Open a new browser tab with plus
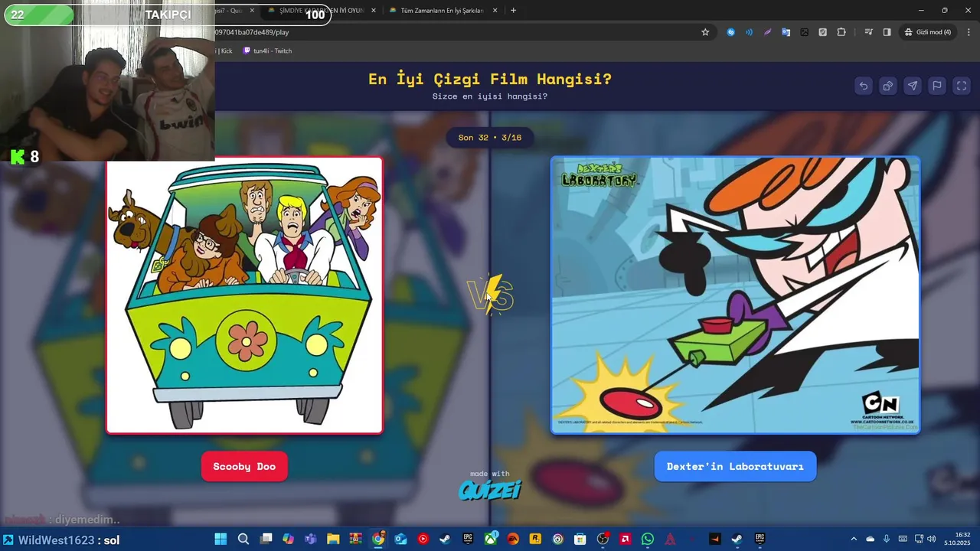980x551 pixels. click(513, 11)
